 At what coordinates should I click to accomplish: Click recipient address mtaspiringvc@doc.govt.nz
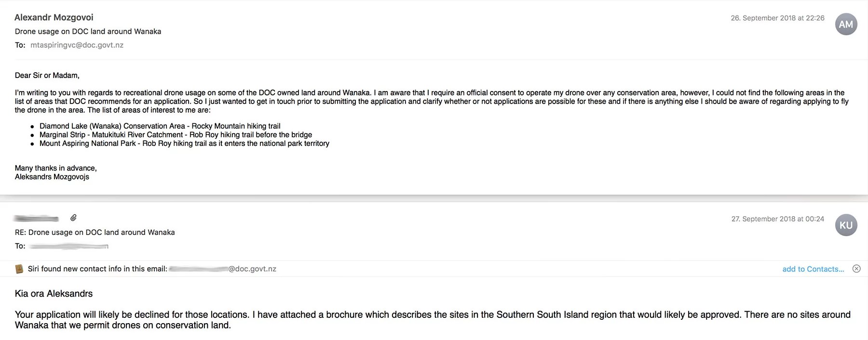pos(77,45)
